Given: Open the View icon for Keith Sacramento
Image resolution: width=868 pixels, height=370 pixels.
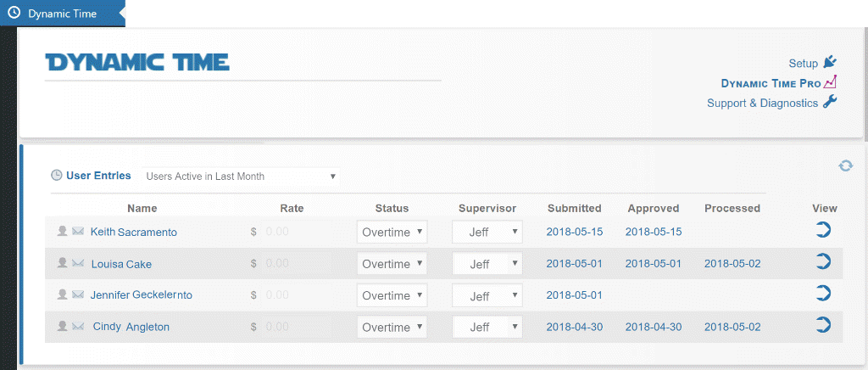Looking at the screenshot, I should pos(824,230).
